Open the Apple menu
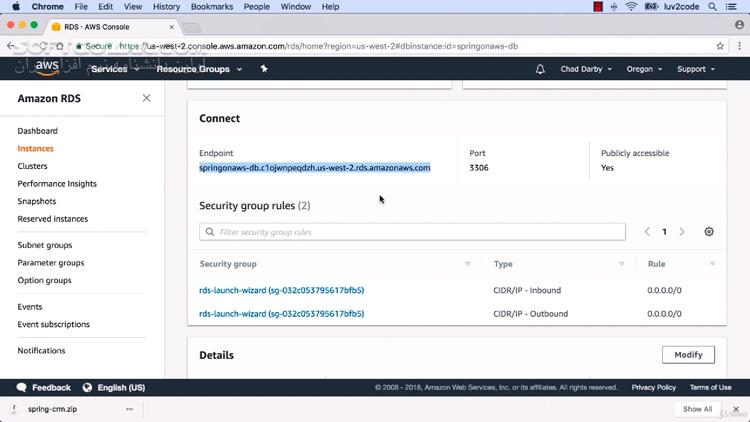Image resolution: width=750 pixels, height=422 pixels. (16, 7)
